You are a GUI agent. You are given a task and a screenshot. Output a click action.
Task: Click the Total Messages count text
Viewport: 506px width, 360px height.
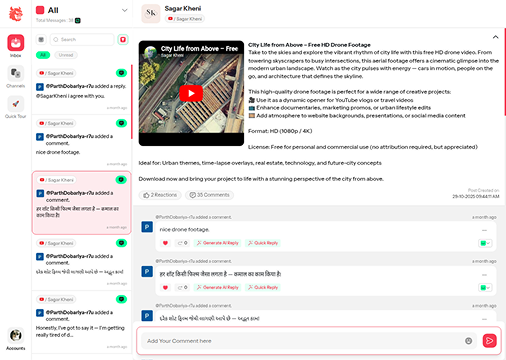coord(55,21)
